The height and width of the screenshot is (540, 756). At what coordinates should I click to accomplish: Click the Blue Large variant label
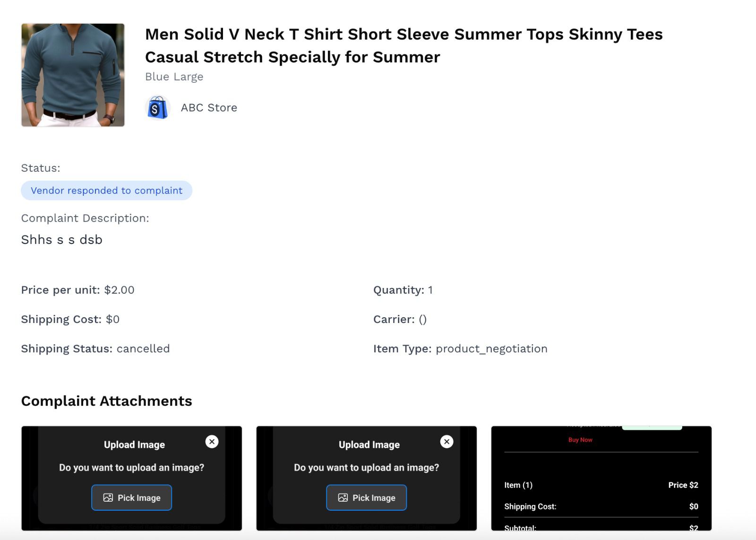click(x=174, y=77)
